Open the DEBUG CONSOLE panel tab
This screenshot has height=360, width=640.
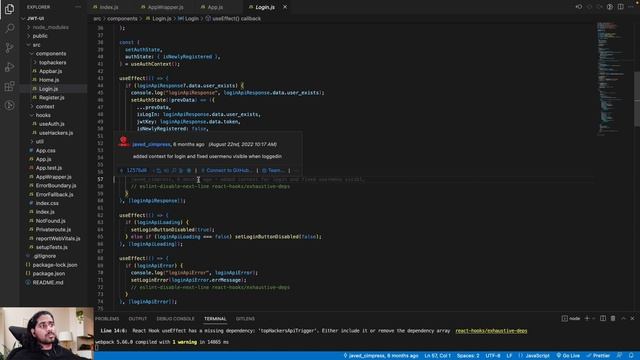(x=176, y=318)
